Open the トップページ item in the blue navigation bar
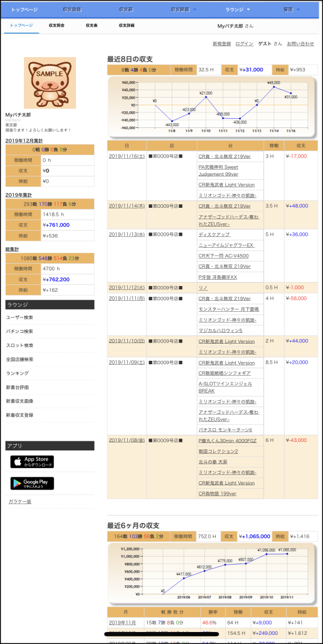This screenshot has height=644, width=323. (x=24, y=10)
